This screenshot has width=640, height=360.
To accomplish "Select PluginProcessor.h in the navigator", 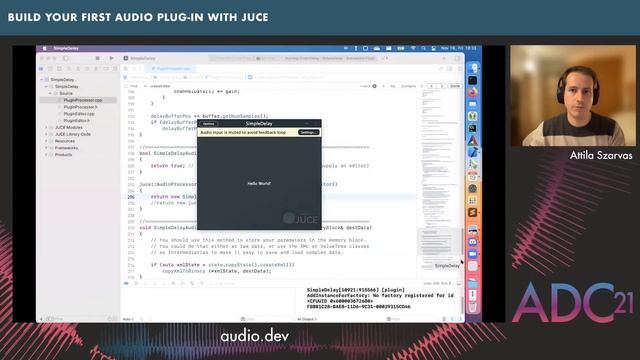I will coord(80,107).
